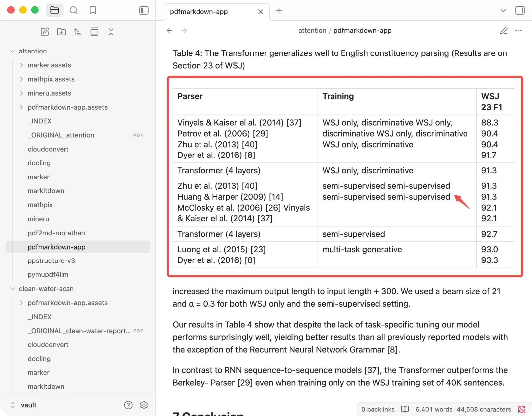The height and width of the screenshot is (416, 532).
Task: Create a new folder
Action: (61, 32)
